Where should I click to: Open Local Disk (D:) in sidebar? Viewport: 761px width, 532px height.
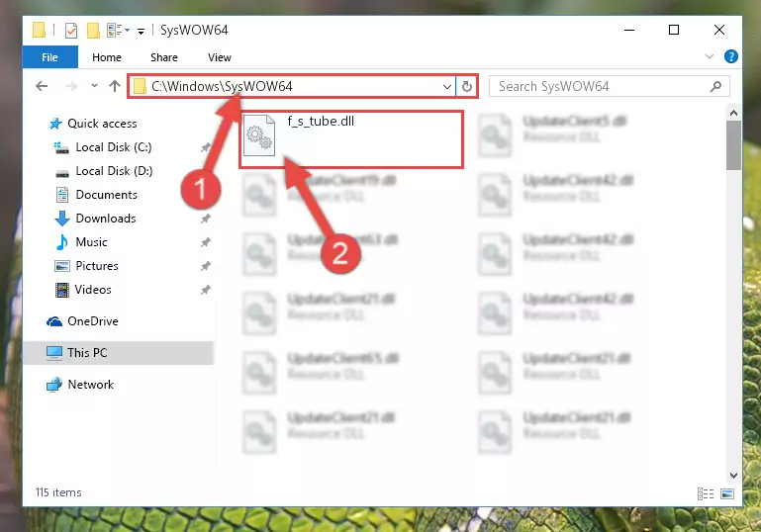[114, 171]
